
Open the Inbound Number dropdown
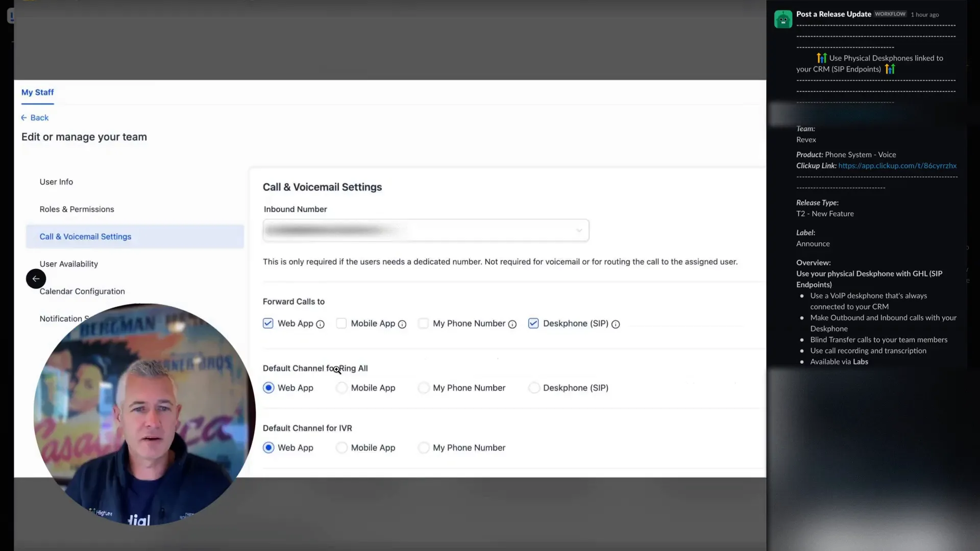tap(426, 230)
